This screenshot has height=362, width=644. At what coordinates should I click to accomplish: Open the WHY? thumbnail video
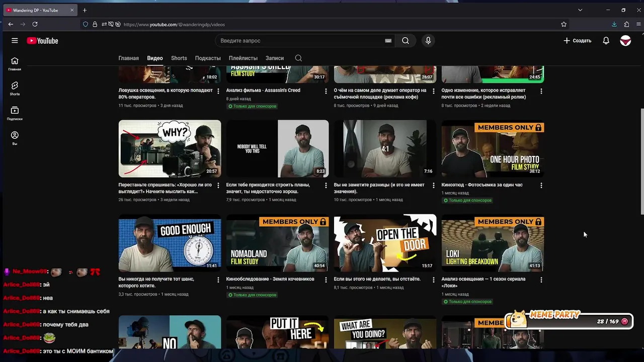tap(170, 148)
